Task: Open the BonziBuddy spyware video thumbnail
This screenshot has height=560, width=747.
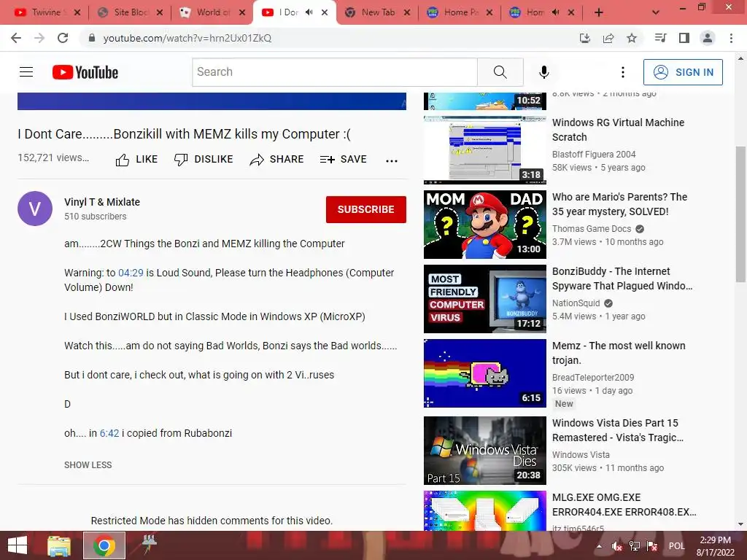Action: 485,298
